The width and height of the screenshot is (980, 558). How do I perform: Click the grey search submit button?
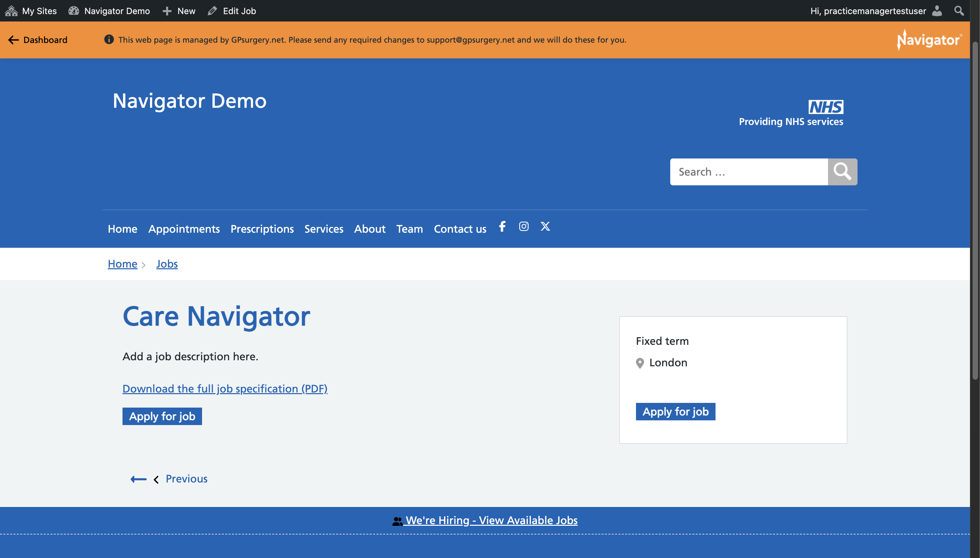(x=842, y=172)
